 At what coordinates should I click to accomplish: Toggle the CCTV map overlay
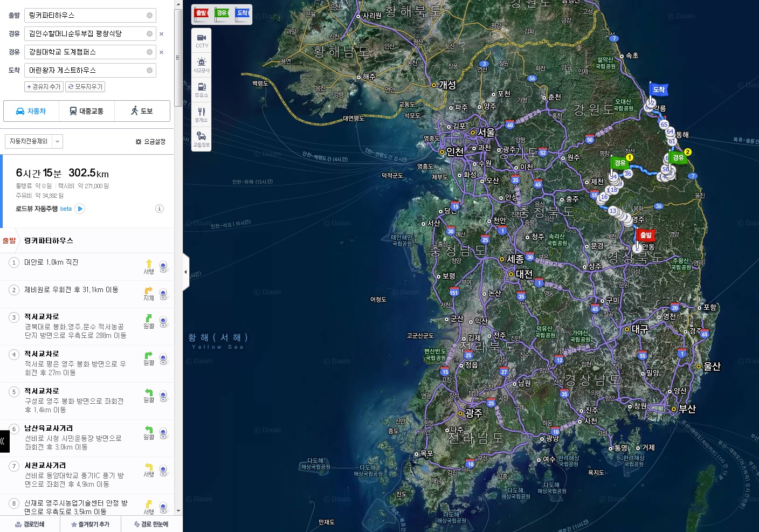click(x=201, y=40)
